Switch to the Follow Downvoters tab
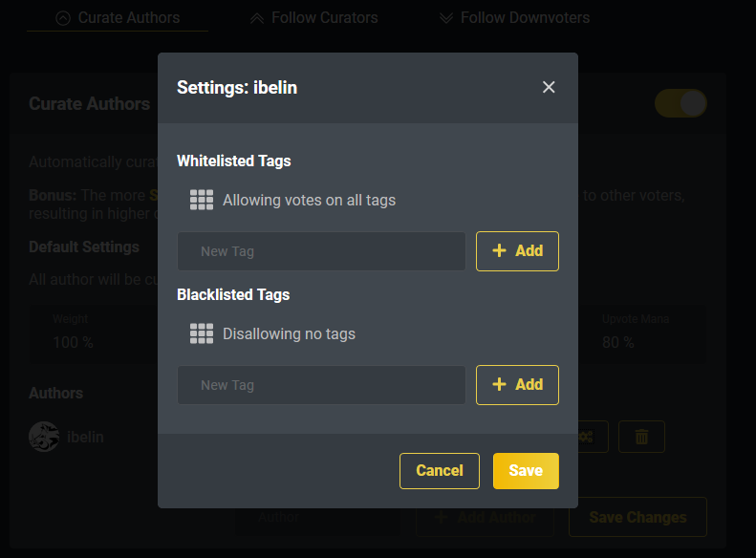This screenshot has width=756, height=558. pos(524,18)
